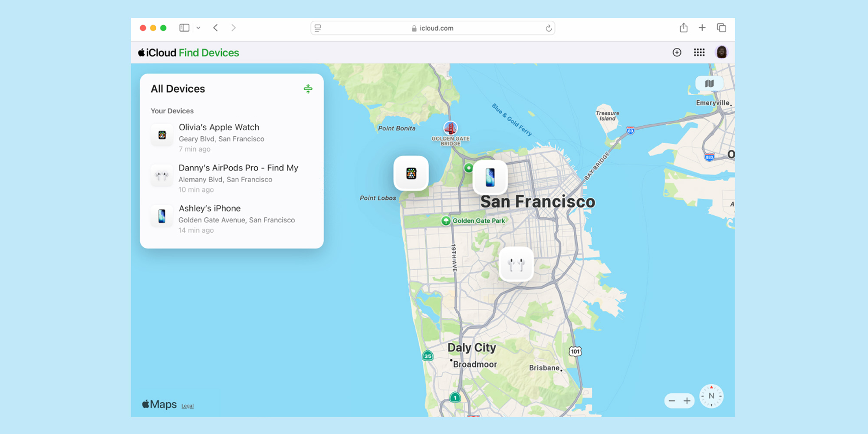Click Apple Maps logo

pos(159,404)
